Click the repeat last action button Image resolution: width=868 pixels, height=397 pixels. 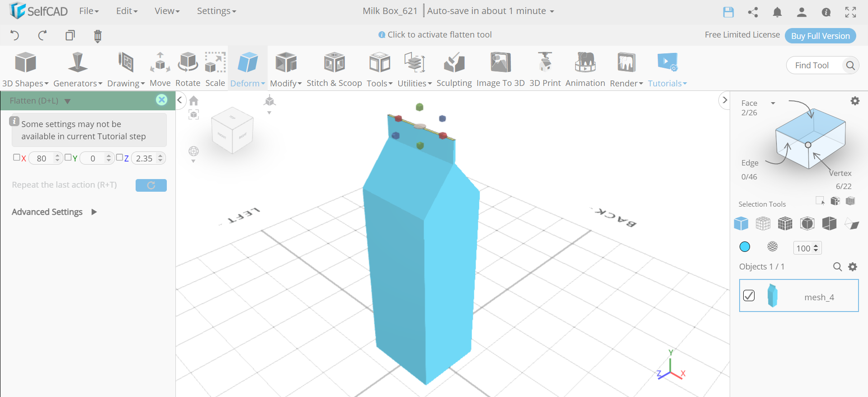click(151, 185)
